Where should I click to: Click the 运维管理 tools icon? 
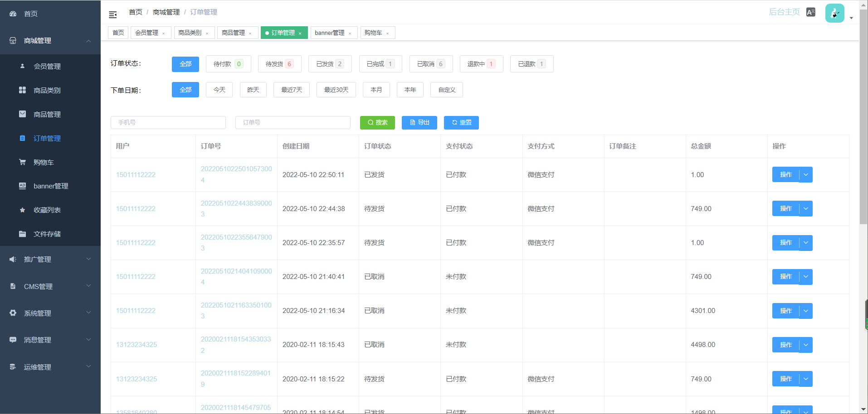pyautogui.click(x=13, y=366)
